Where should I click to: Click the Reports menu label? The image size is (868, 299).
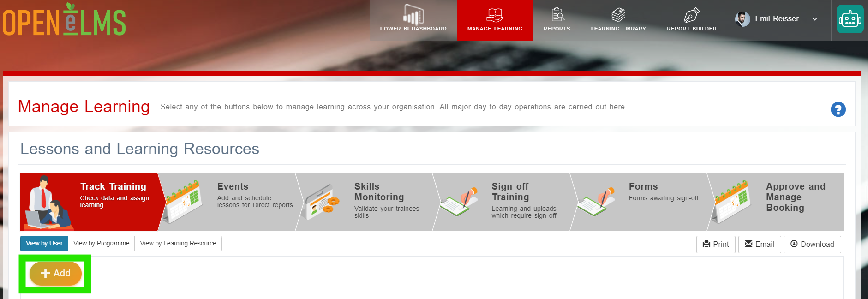[557, 29]
